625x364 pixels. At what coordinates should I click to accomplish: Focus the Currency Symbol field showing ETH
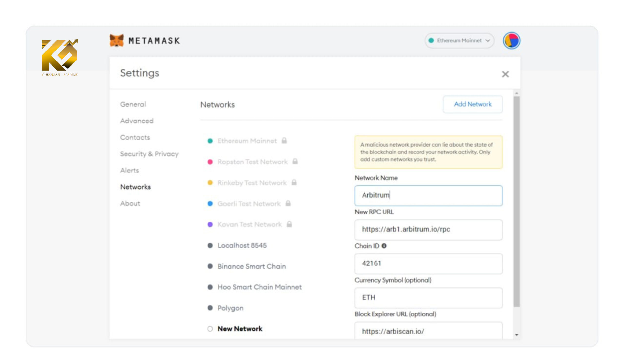point(428,298)
